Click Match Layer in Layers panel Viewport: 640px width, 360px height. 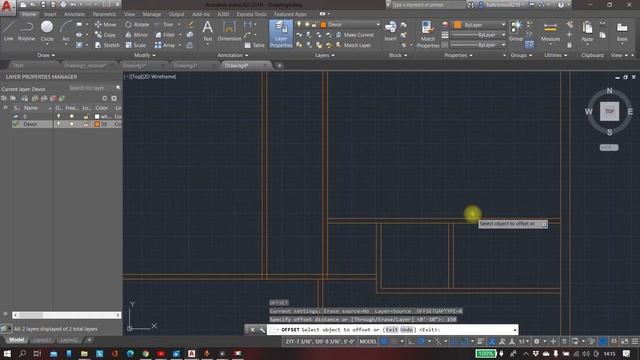353,45
